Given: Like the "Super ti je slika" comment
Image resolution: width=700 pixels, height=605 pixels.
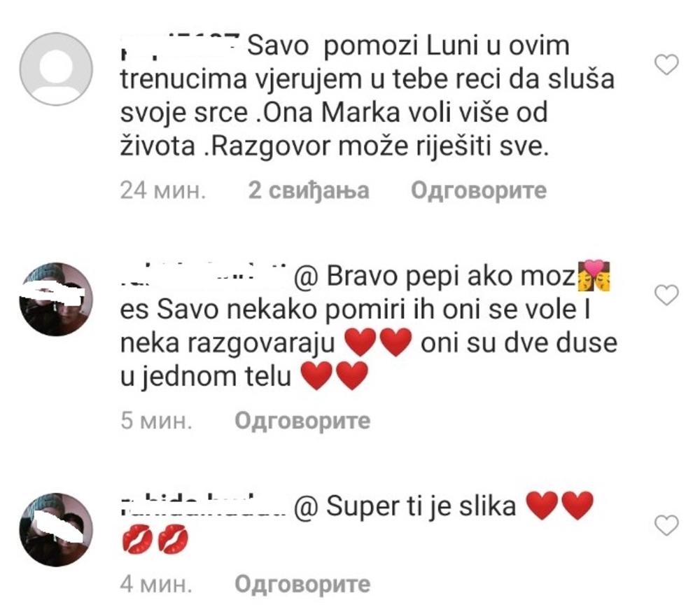Looking at the screenshot, I should (x=666, y=525).
